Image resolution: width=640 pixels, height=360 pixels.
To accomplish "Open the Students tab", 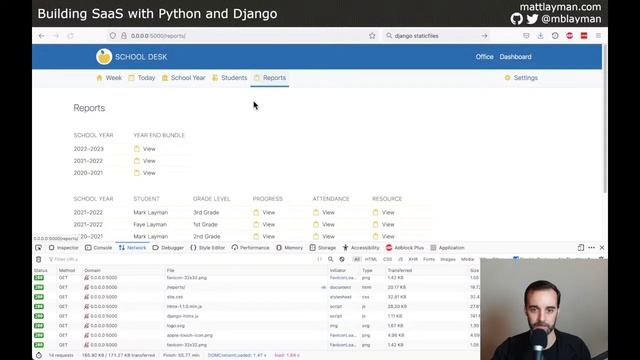I will tap(229, 78).
